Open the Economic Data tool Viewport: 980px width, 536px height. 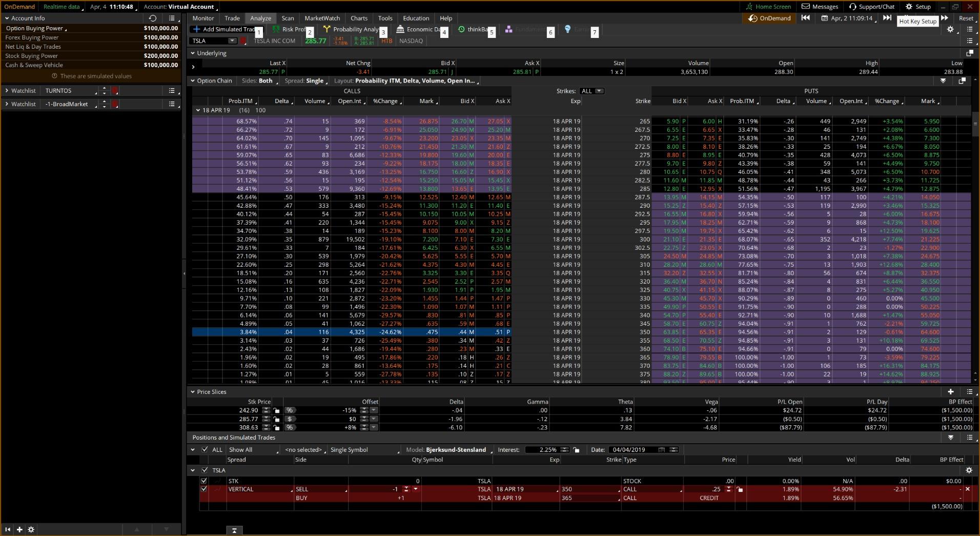coord(422,29)
